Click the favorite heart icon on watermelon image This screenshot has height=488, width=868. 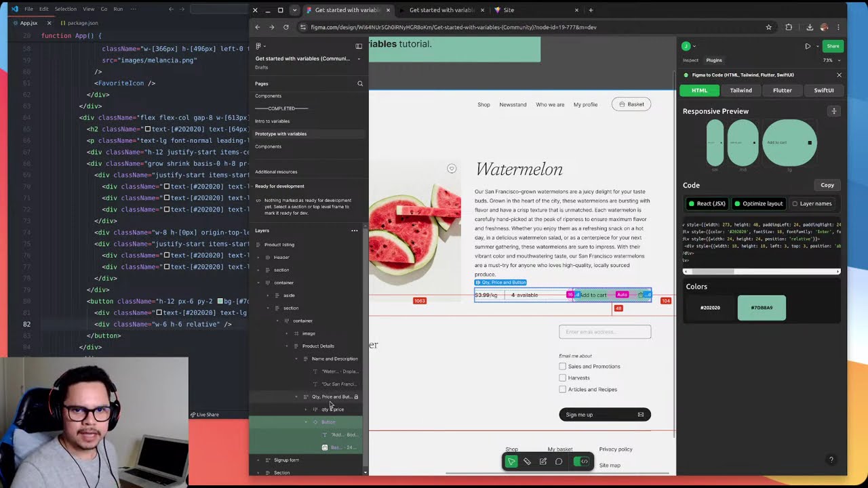[x=452, y=169]
